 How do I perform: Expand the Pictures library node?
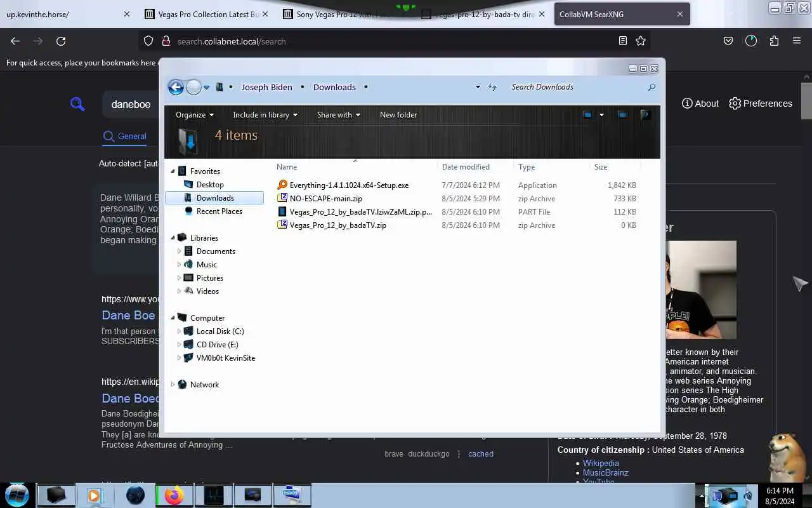pos(179,278)
